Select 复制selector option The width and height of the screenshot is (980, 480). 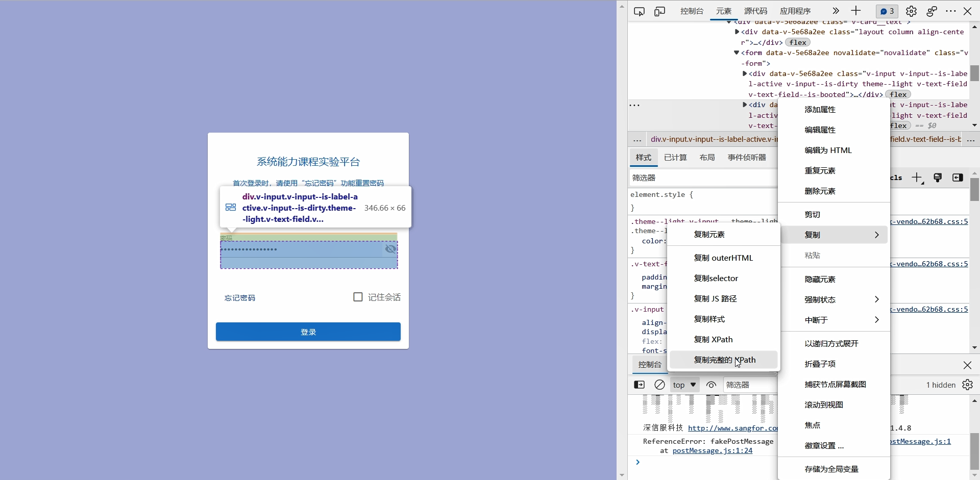[724, 278]
